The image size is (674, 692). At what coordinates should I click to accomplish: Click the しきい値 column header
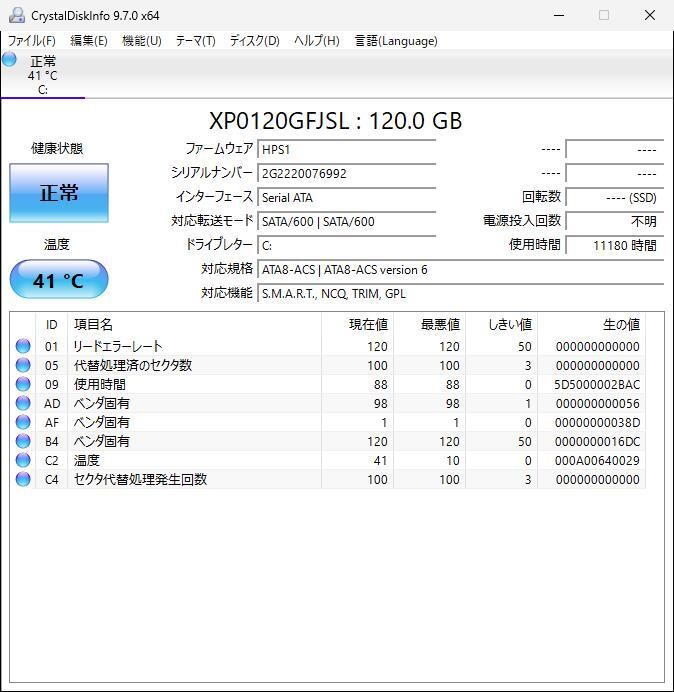point(501,325)
